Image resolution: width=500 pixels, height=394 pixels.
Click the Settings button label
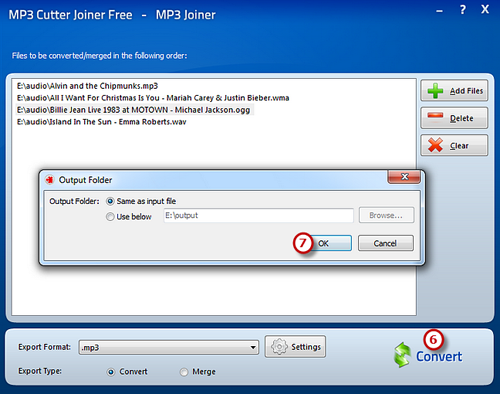point(306,347)
